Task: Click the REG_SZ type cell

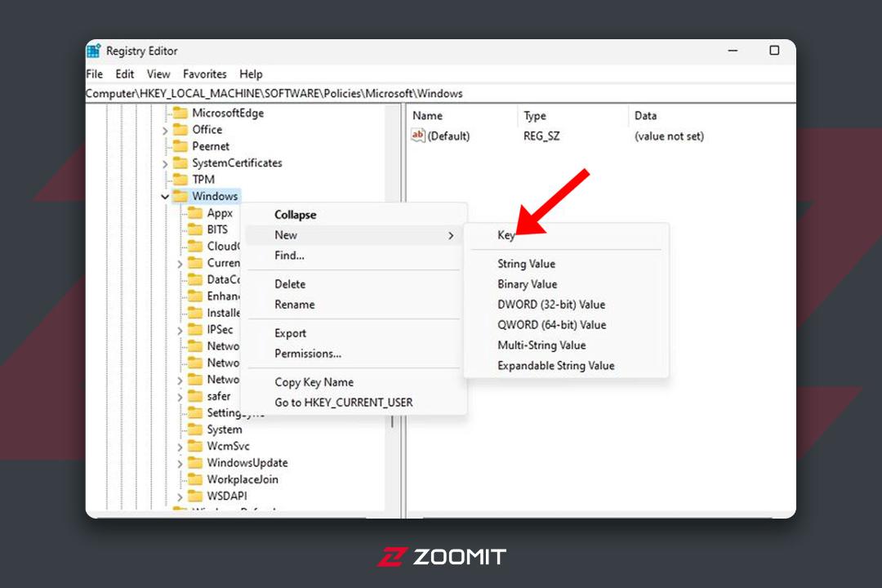Action: (541, 136)
